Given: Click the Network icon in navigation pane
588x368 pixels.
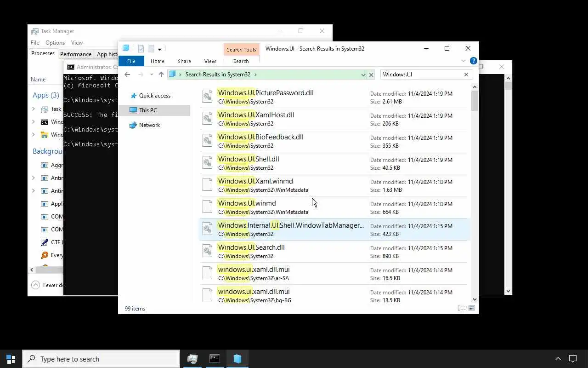Looking at the screenshot, I should 133,125.
